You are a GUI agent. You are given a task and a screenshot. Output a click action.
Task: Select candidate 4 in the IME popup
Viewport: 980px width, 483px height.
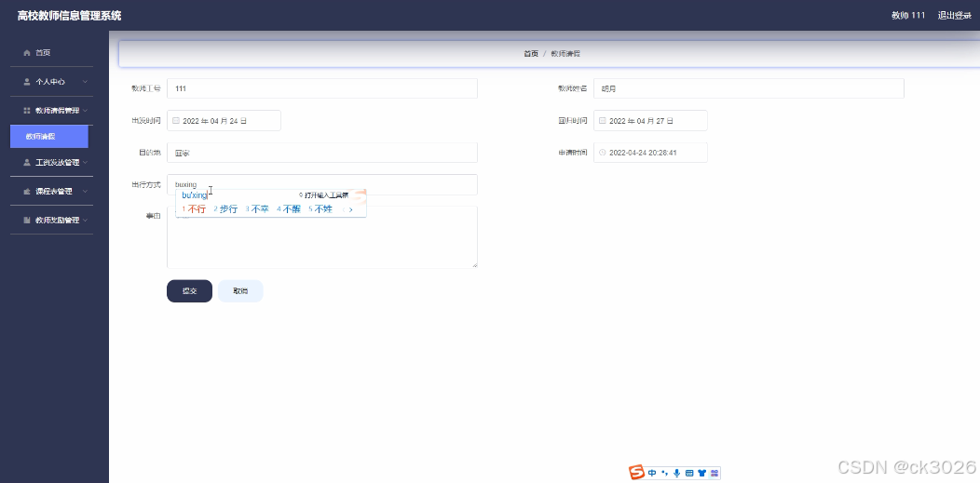[289, 209]
